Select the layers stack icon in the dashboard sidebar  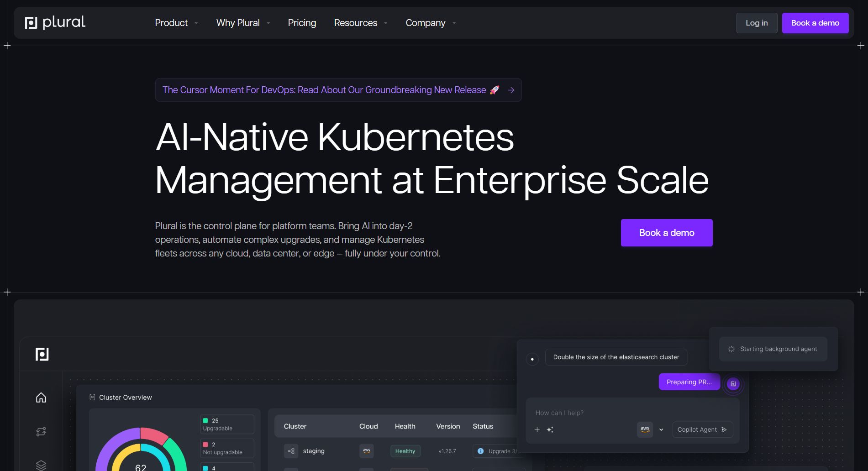(x=41, y=465)
